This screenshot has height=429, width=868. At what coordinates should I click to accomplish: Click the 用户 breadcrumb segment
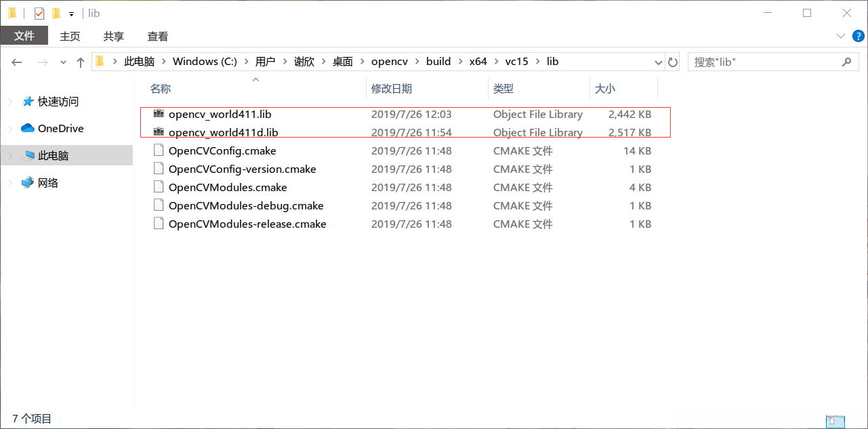click(x=265, y=61)
